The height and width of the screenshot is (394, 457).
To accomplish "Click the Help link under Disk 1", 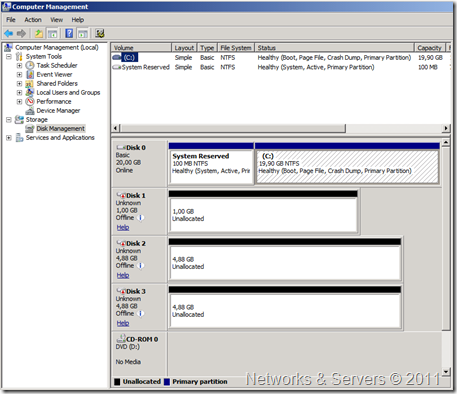I will pyautogui.click(x=123, y=227).
